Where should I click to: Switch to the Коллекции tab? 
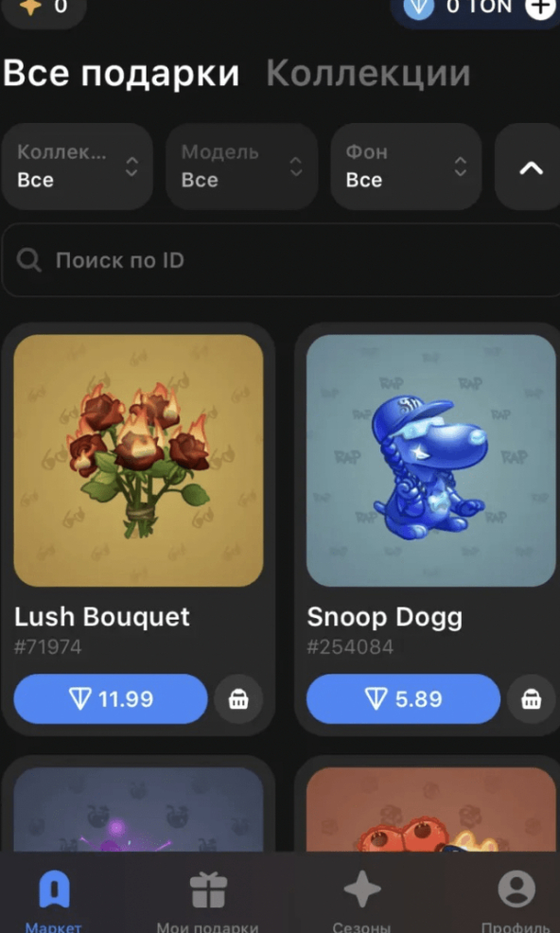tap(368, 74)
